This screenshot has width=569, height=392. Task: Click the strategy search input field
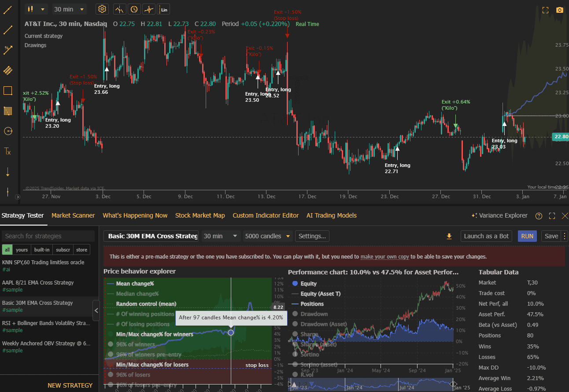(x=48, y=236)
